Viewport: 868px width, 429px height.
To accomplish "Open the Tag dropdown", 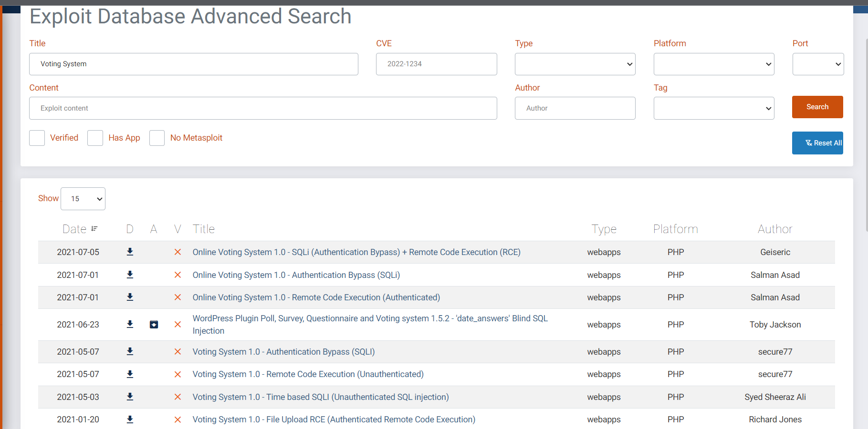I will pos(714,108).
